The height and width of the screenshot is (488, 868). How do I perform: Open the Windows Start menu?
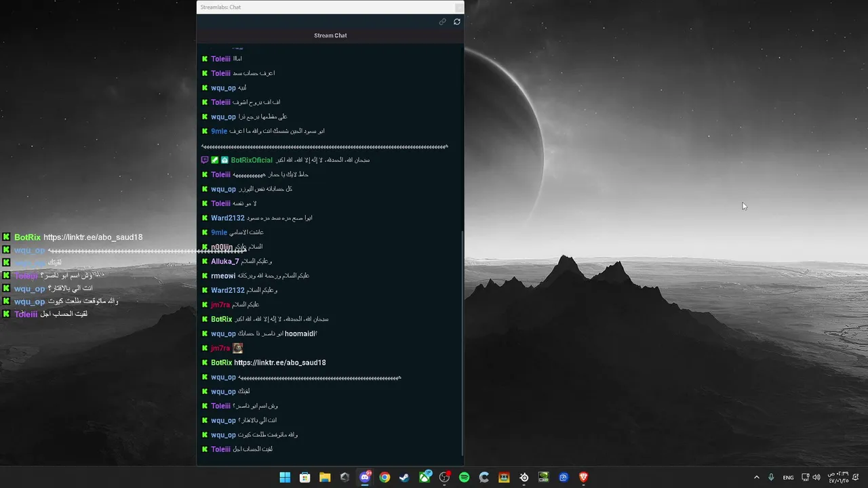tap(285, 477)
